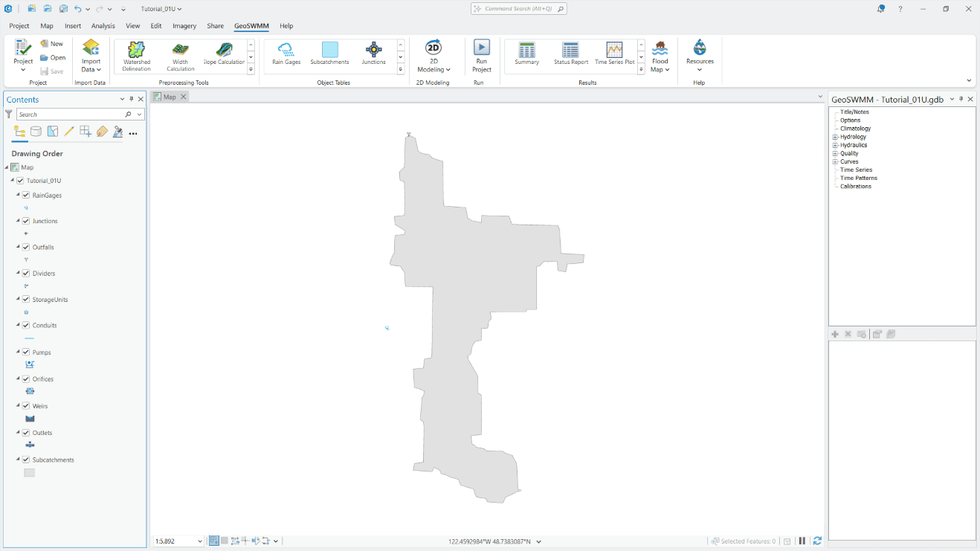Open the Width Calculation tool
980x551 pixels.
click(179, 56)
